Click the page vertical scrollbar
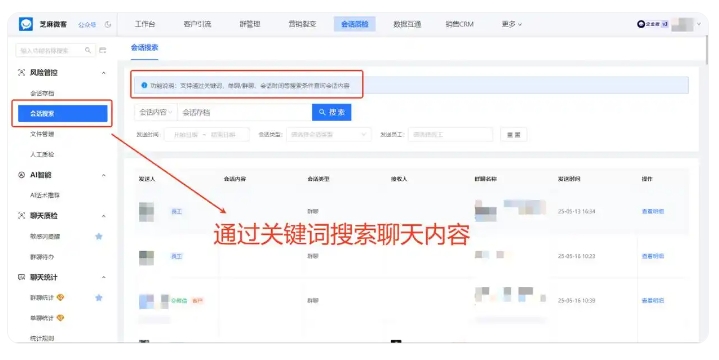 [707, 50]
